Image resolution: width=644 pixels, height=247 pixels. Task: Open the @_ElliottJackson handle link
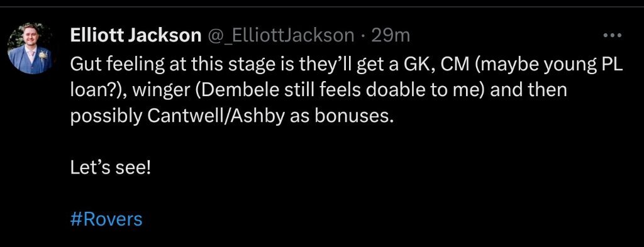click(282, 36)
